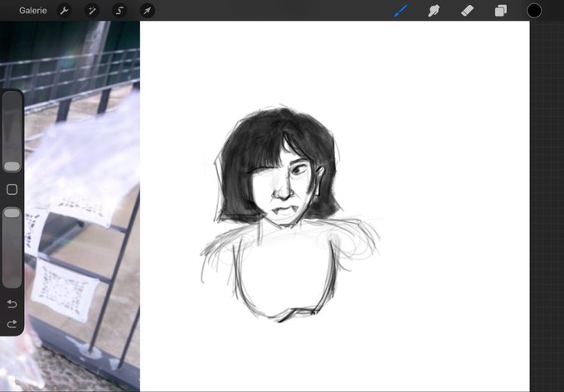
Task: Return to the Galerie view
Action: pyautogui.click(x=32, y=11)
